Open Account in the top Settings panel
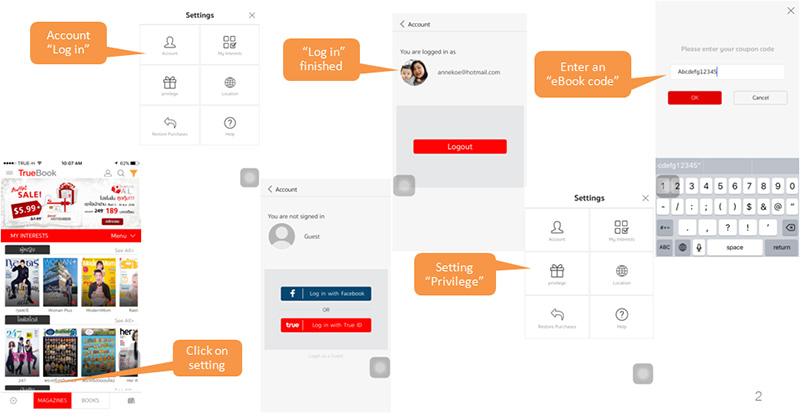The height and width of the screenshot is (419, 800). coord(169,46)
